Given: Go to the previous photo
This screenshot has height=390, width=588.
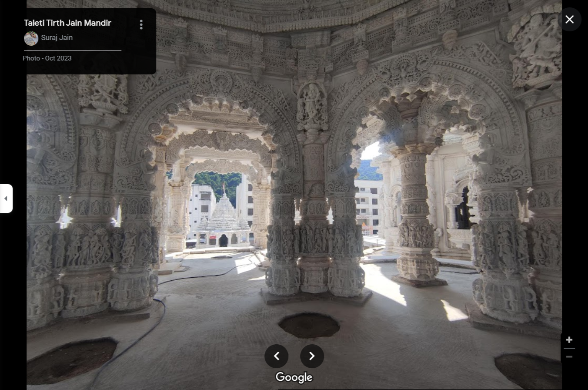Looking at the screenshot, I should [276, 356].
